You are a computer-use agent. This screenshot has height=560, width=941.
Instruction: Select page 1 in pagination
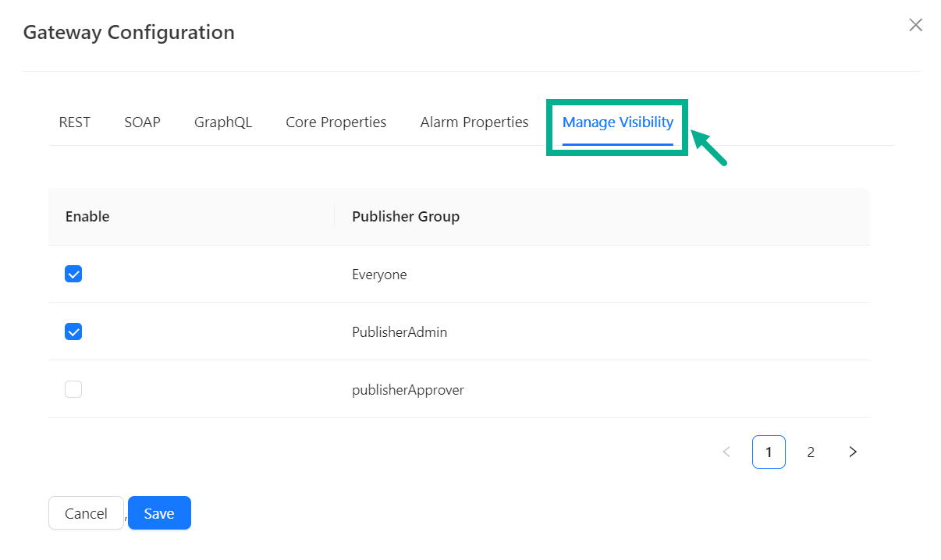[769, 452]
